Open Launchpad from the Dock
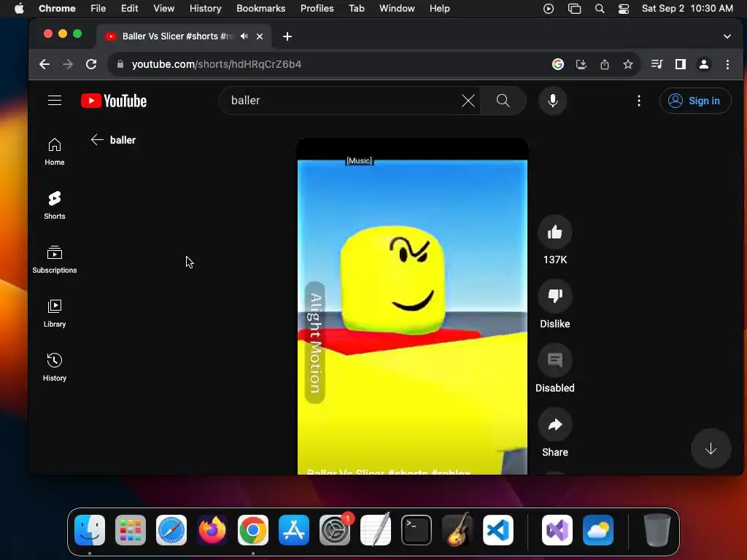This screenshot has height=560, width=747. click(x=131, y=530)
